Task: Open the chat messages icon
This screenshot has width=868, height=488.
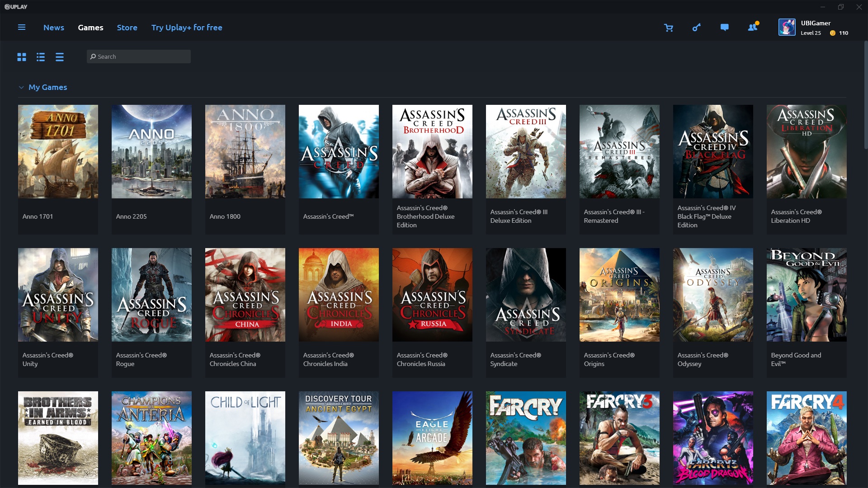Action: (x=724, y=28)
